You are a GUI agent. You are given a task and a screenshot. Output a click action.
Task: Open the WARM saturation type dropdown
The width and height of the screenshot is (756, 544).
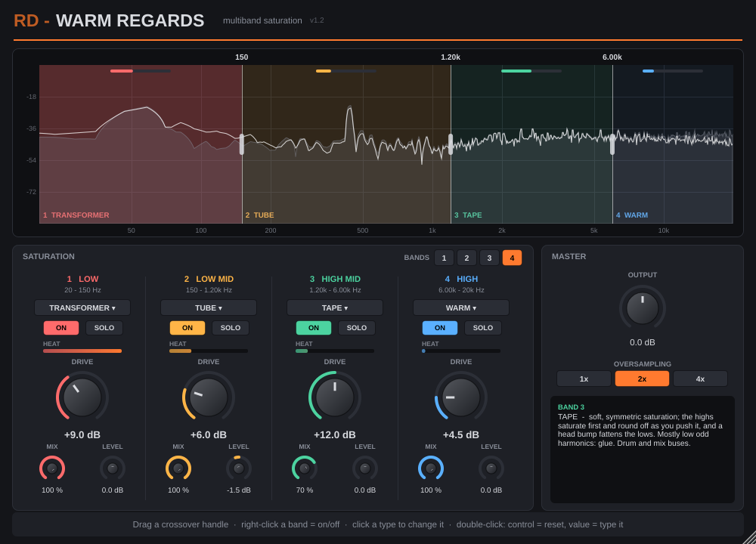pyautogui.click(x=461, y=308)
